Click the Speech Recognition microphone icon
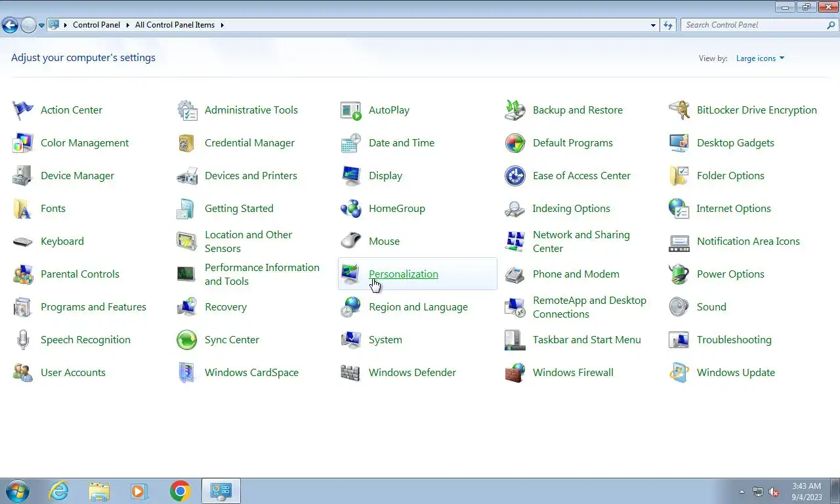Screen dimensions: 840x504 (x=23, y=340)
